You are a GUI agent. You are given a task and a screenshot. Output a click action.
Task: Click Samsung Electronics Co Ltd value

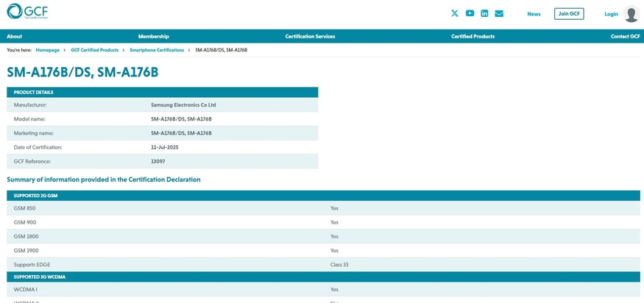coord(183,105)
